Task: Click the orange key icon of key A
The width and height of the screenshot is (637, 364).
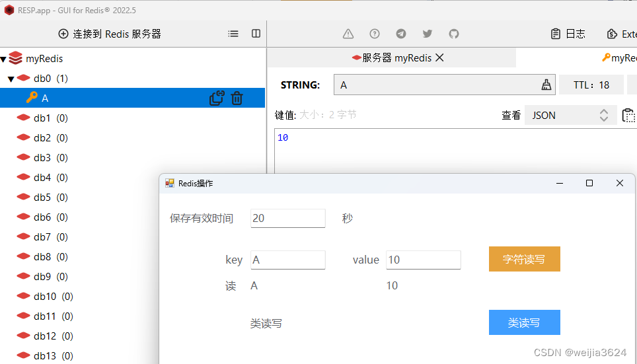Action: [32, 98]
